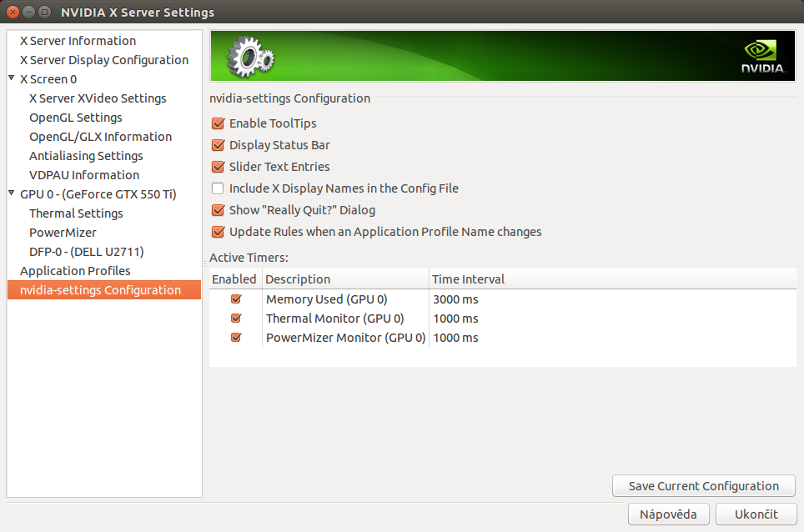
Task: Select the Memory Used (GPU 0) description
Action: point(327,299)
